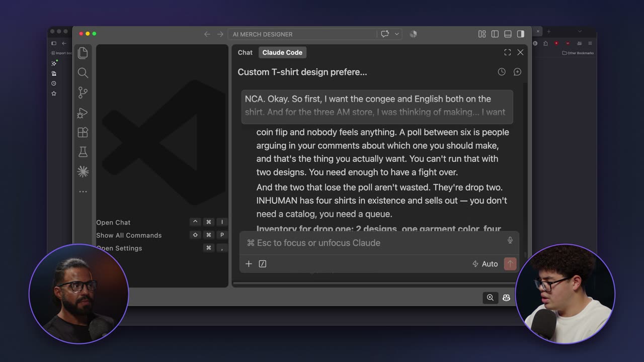This screenshot has height=362, width=644.
Task: Open the Extensions view
Action: 83,132
